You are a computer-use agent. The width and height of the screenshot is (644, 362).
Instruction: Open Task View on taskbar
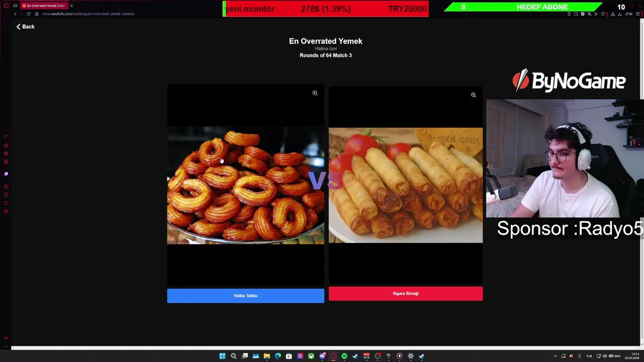[x=245, y=356]
